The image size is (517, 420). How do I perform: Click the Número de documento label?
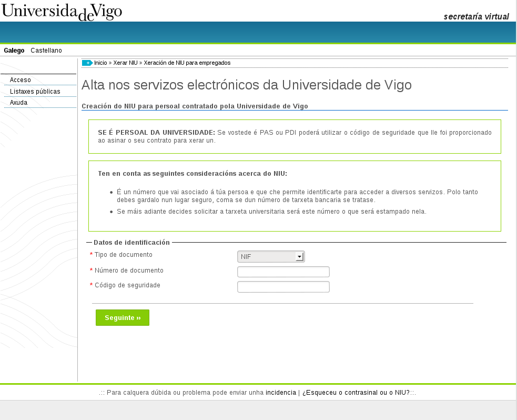pos(129,271)
